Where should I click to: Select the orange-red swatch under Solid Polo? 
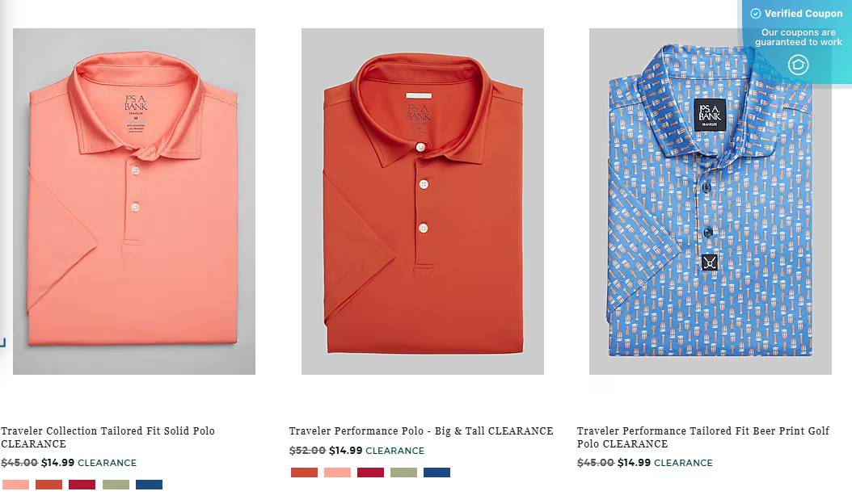(x=49, y=485)
